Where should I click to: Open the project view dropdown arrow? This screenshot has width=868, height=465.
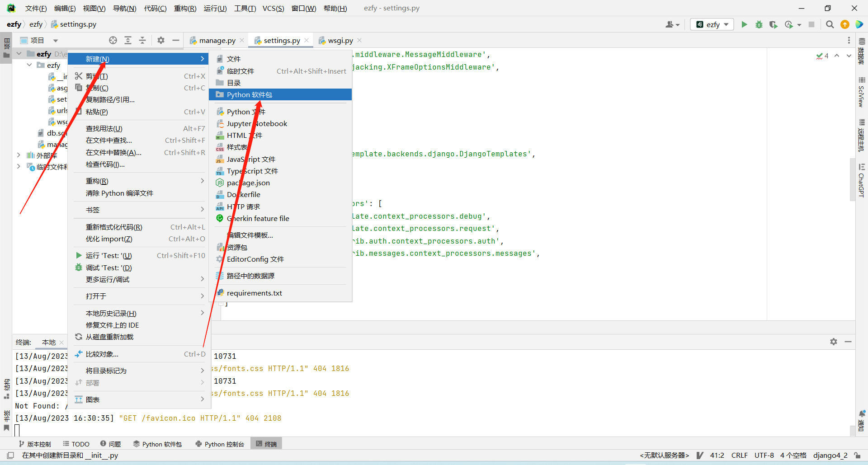point(56,41)
